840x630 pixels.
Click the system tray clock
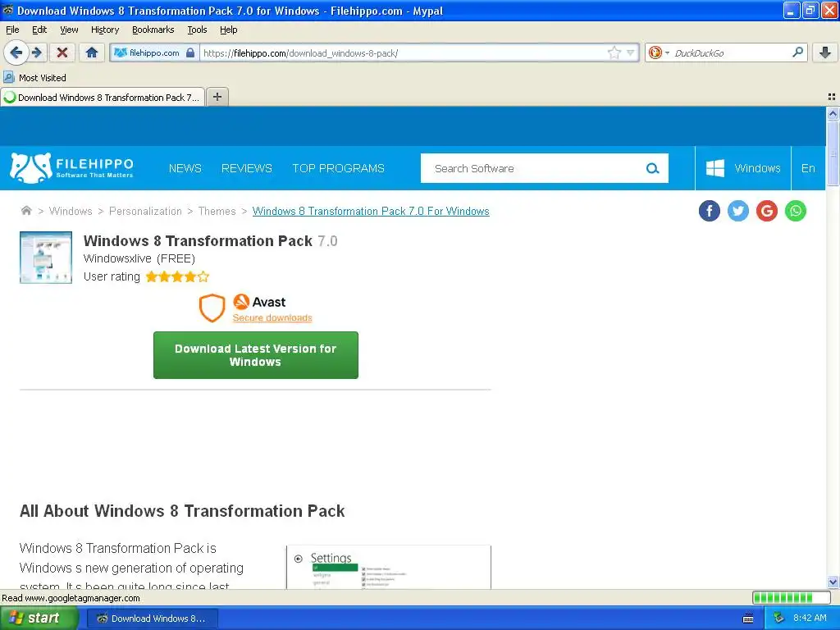pos(810,618)
